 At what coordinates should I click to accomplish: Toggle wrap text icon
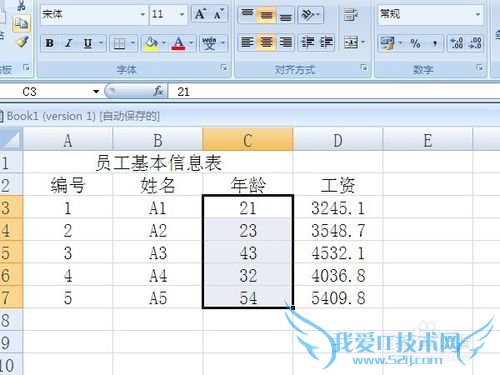[x=351, y=14]
